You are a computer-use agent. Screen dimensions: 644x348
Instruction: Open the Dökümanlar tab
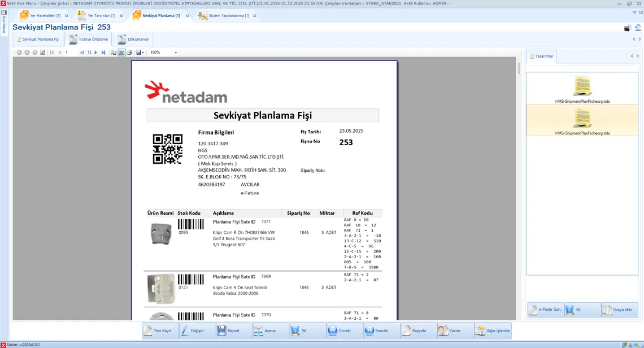point(133,40)
